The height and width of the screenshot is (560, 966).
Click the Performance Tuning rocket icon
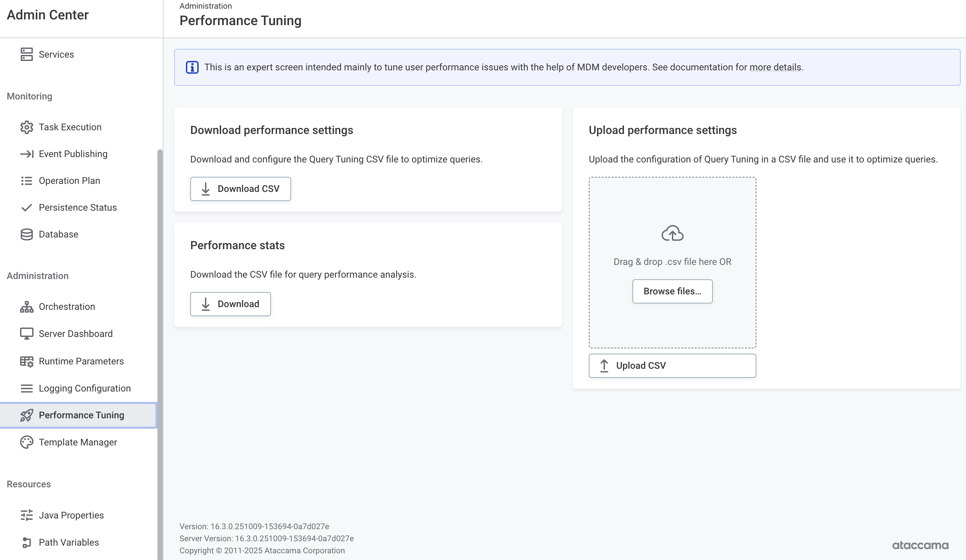[x=26, y=415]
